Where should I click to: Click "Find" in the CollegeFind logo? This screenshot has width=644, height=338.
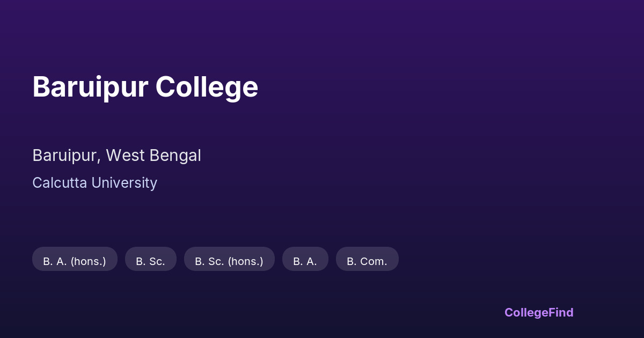pos(561,312)
